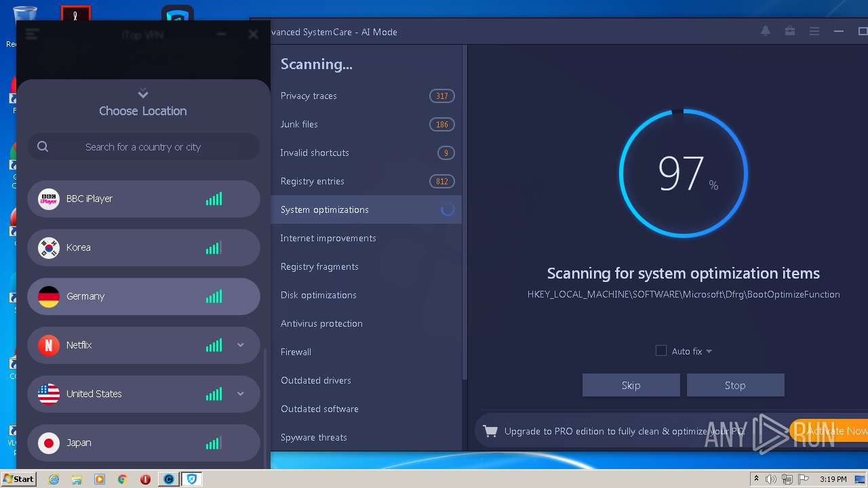The width and height of the screenshot is (868, 488).
Task: Open notifications bell in Advanced SystemCare
Action: tap(766, 31)
